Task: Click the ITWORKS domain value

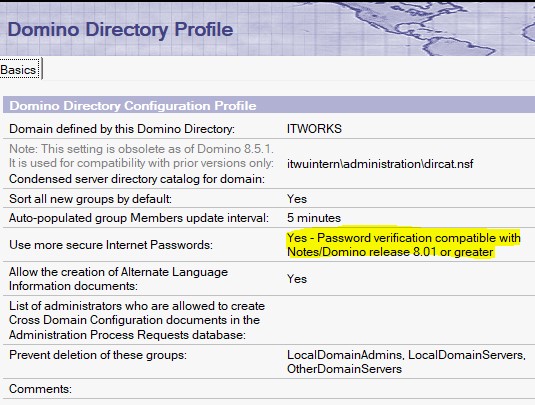Action: (x=314, y=129)
